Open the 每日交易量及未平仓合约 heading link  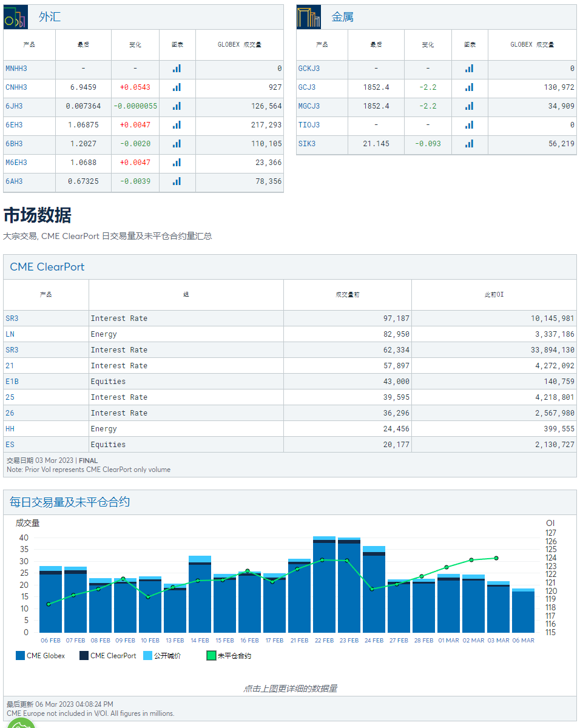tap(70, 502)
